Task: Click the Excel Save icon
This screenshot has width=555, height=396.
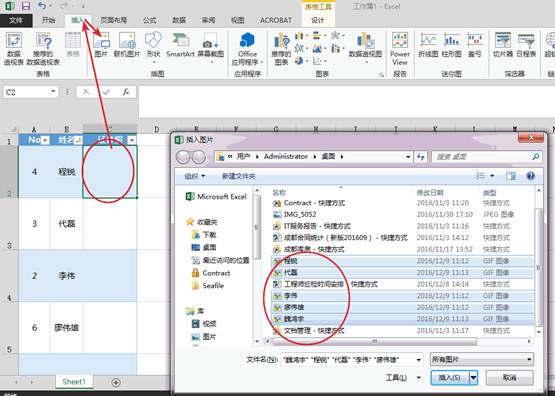Action: pyautogui.click(x=26, y=6)
